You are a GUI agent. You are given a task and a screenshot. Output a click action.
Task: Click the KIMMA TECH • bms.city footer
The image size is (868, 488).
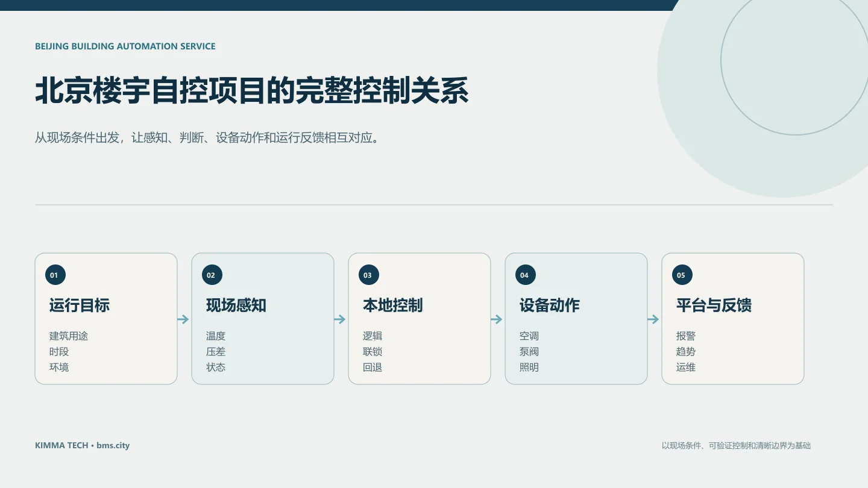83,446
